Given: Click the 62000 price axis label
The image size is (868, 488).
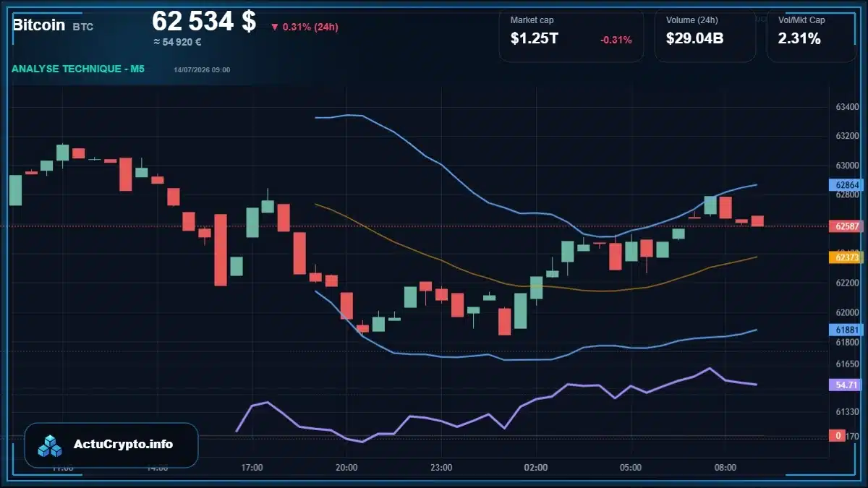Looking at the screenshot, I should 847,312.
